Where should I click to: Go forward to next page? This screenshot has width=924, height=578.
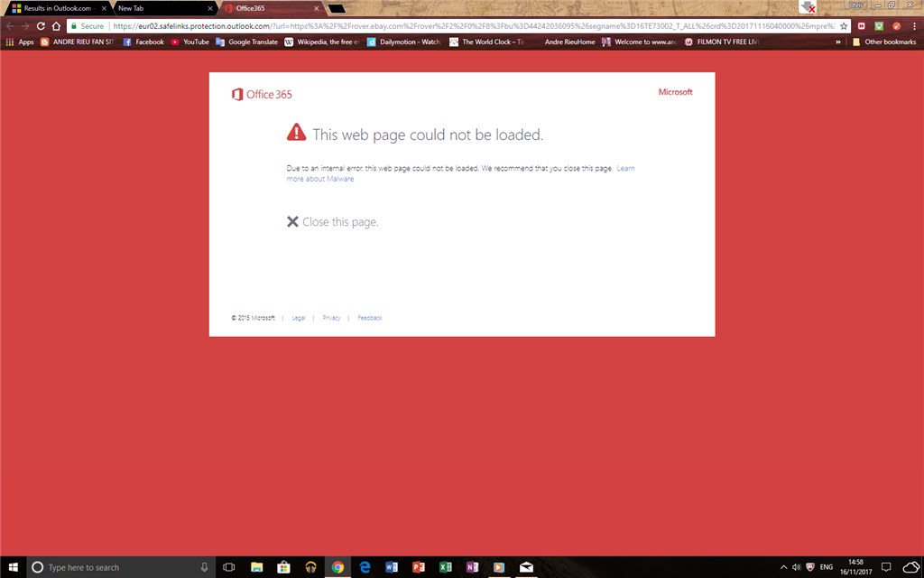coord(25,26)
